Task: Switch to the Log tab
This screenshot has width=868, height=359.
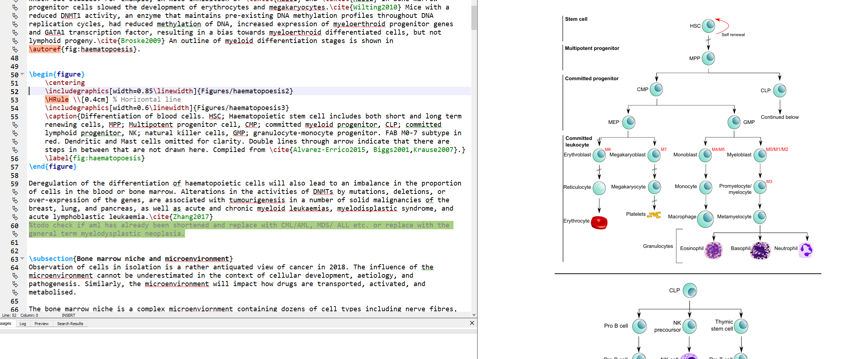Action: (23, 324)
